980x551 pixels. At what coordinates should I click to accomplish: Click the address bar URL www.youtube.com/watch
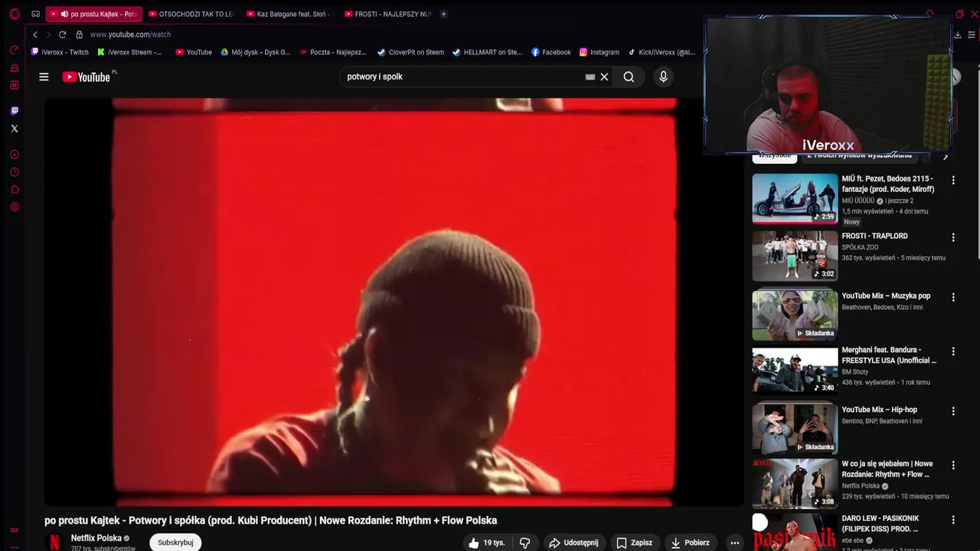(130, 34)
